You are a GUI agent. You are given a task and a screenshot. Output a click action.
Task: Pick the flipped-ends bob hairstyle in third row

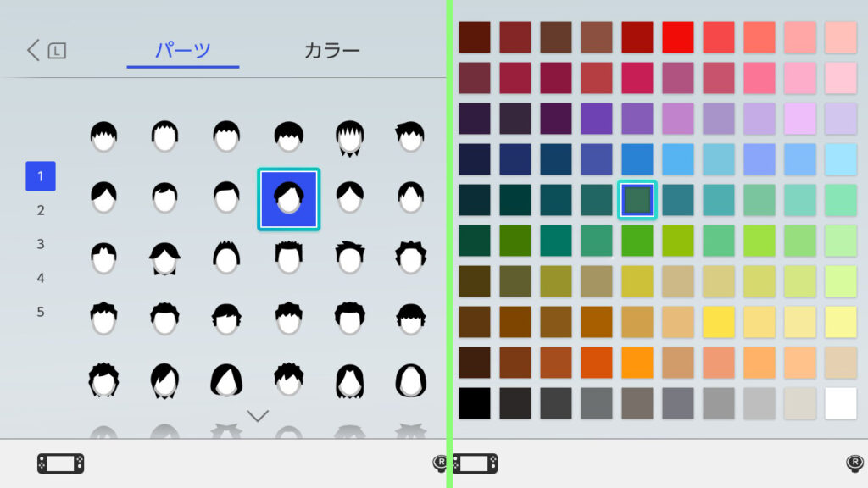point(165,258)
